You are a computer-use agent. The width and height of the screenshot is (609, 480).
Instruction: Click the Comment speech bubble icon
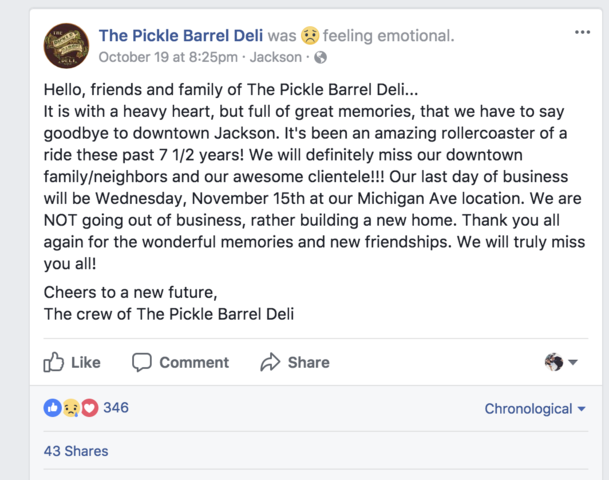click(142, 362)
